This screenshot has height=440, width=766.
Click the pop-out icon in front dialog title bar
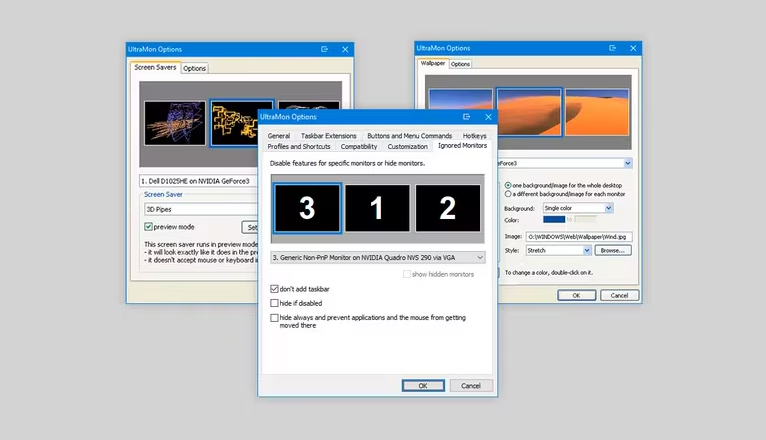[467, 117]
